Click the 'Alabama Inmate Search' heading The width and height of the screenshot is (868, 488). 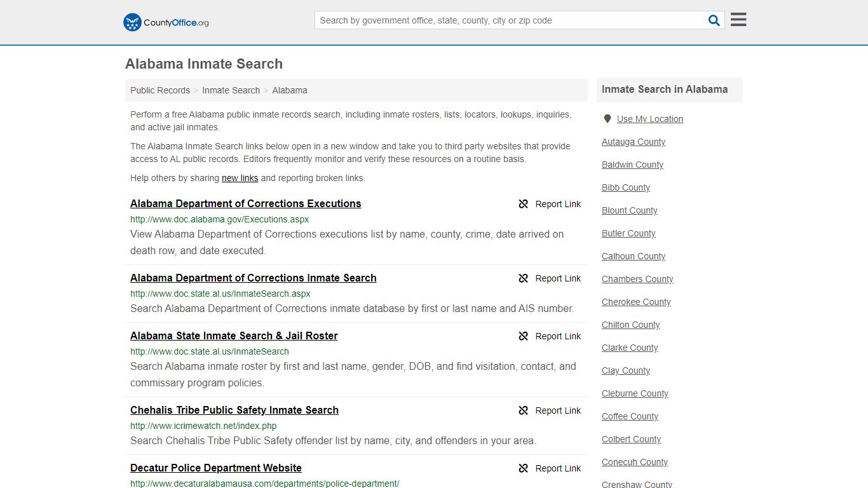204,64
